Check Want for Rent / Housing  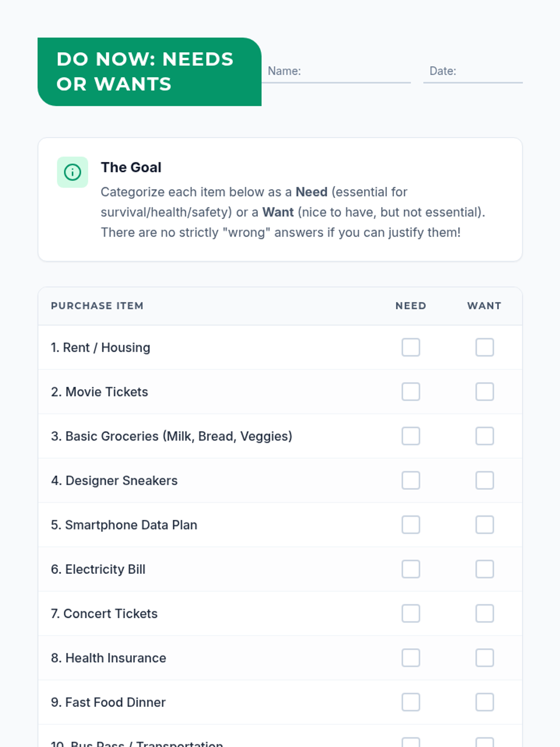point(484,347)
